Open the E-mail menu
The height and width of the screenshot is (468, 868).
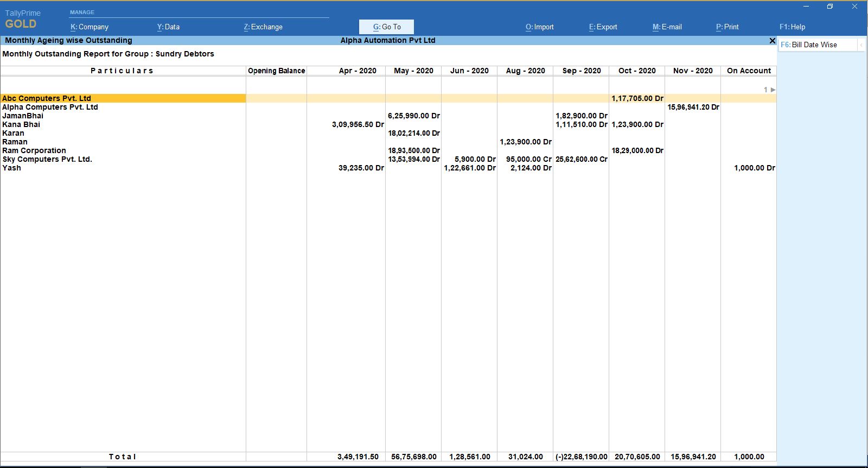coord(667,27)
